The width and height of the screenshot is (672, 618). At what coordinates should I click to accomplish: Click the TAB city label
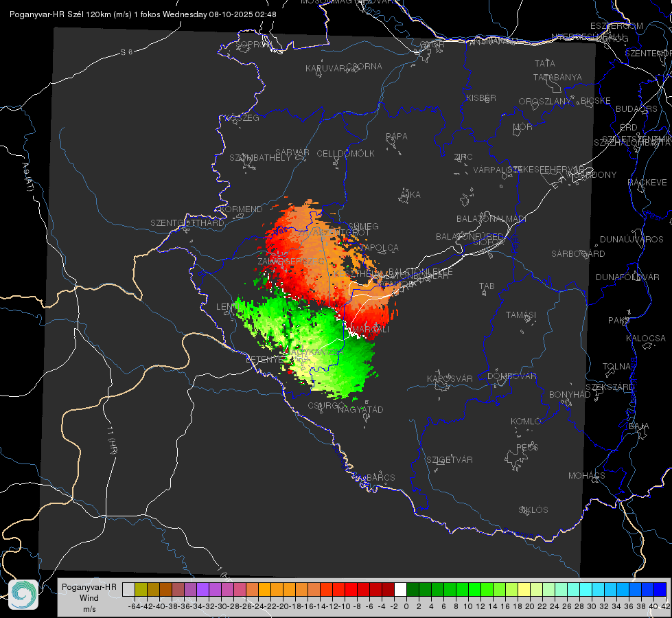point(487,286)
